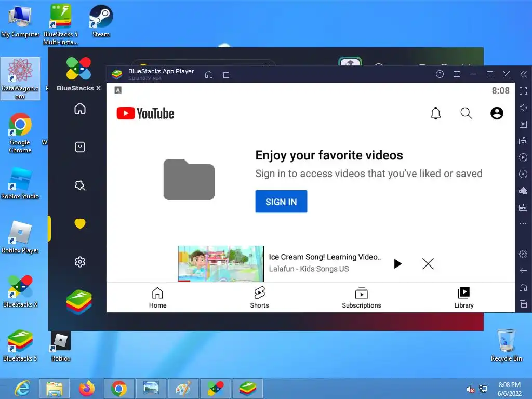Open BlueStacks X settings gear icon
532x399 pixels.
point(80,262)
